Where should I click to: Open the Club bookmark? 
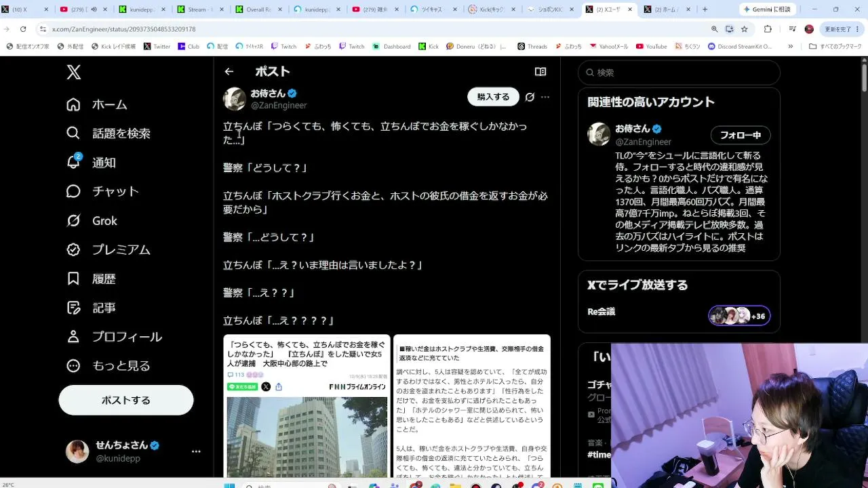[189, 47]
